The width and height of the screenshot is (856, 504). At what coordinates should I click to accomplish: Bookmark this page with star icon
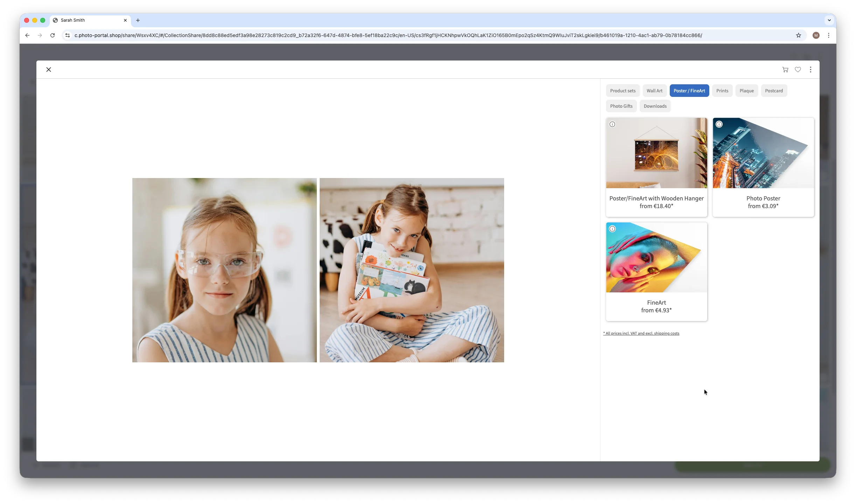coord(798,35)
